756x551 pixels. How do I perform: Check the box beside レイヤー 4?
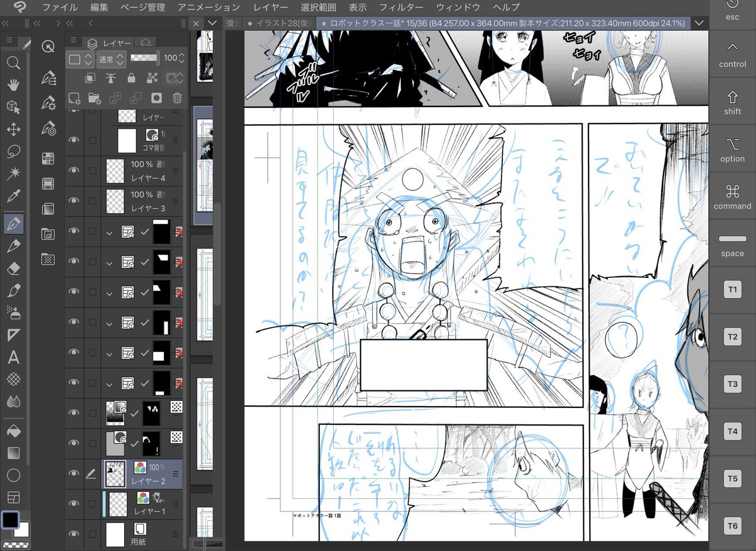tap(93, 170)
